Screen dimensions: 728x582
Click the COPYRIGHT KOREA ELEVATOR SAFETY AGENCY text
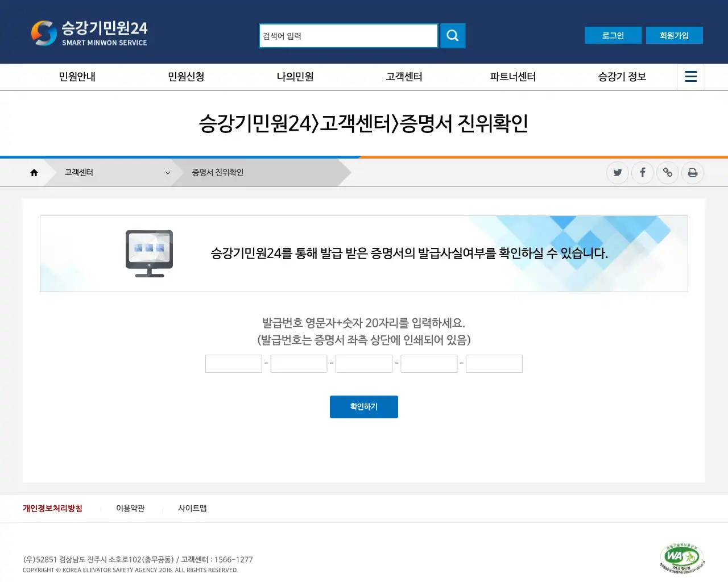pos(130,570)
